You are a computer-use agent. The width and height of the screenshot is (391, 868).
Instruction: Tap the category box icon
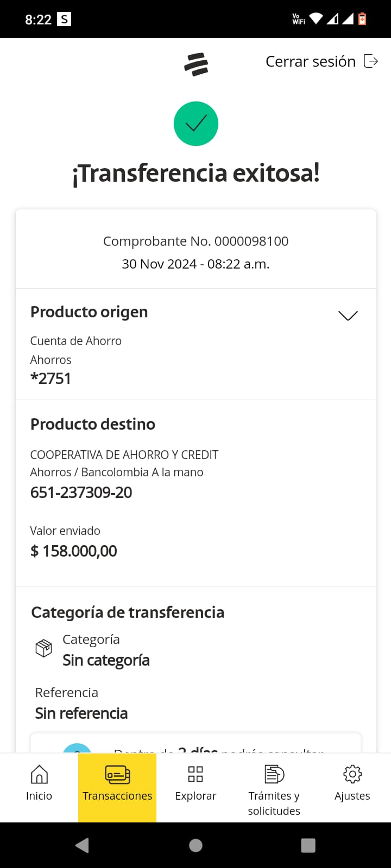point(43,648)
